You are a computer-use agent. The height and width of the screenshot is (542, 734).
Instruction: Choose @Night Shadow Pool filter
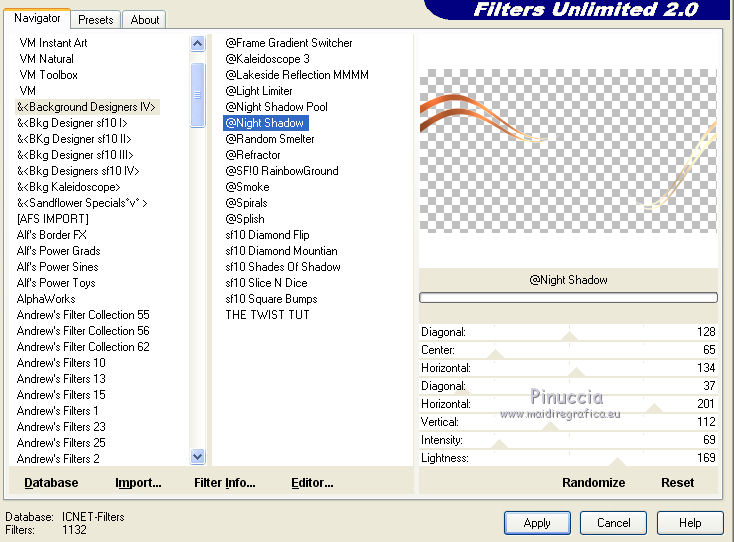tap(276, 107)
